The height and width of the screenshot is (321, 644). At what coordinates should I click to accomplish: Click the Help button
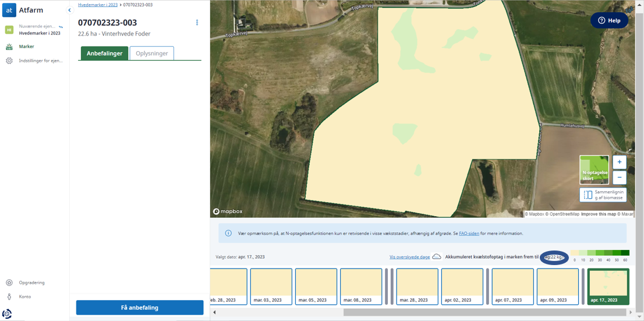point(609,20)
